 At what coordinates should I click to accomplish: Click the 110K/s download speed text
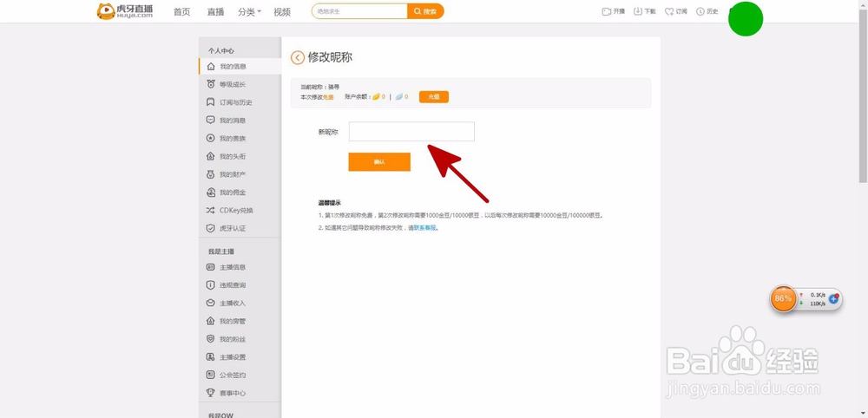point(819,304)
